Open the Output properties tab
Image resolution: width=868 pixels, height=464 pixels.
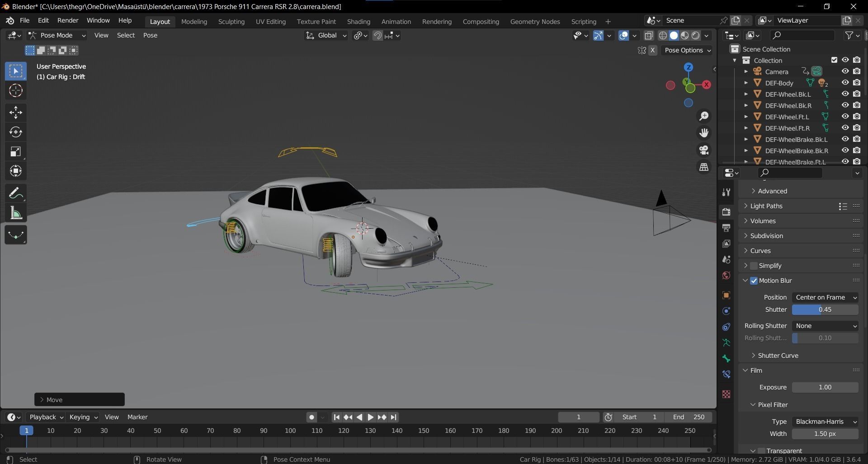[x=726, y=228]
